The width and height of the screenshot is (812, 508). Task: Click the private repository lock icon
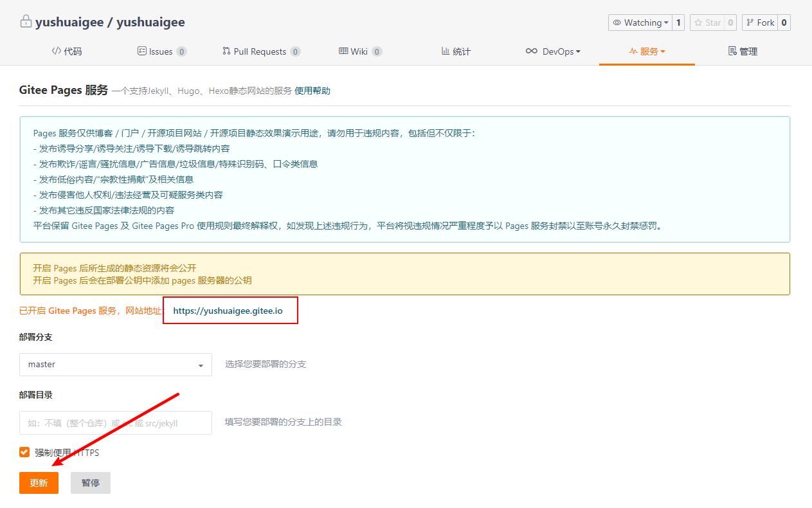click(26, 22)
